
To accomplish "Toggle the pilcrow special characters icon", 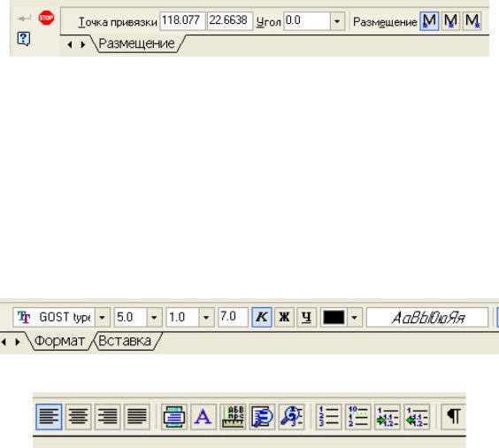I will point(454,416).
